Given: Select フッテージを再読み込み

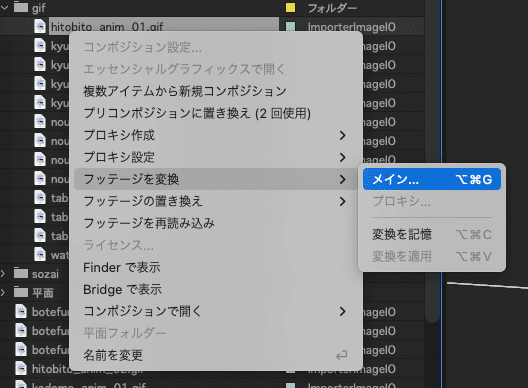Looking at the screenshot, I should [x=216, y=223].
